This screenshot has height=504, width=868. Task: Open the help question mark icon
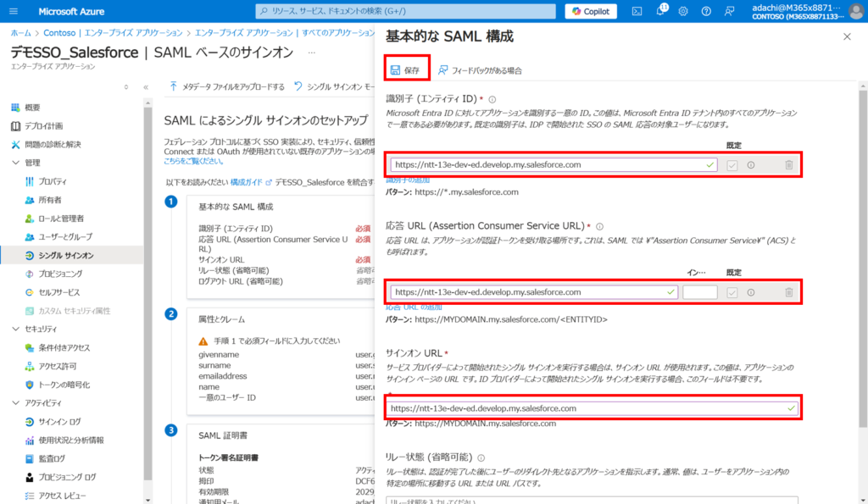(x=706, y=11)
